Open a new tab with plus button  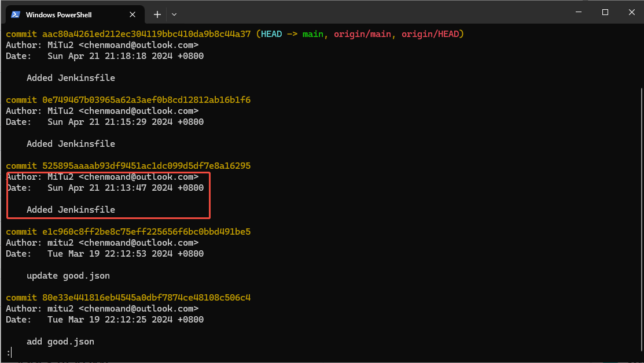tap(157, 14)
